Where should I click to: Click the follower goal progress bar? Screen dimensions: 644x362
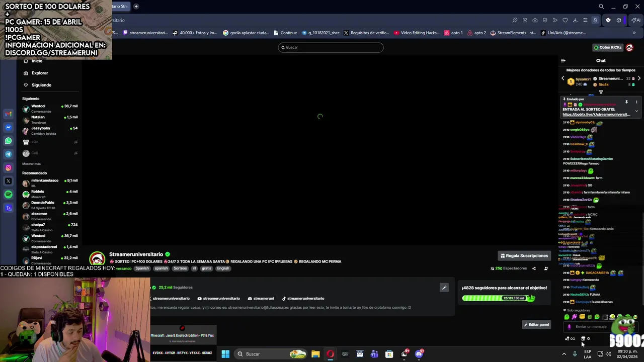[x=498, y=298]
